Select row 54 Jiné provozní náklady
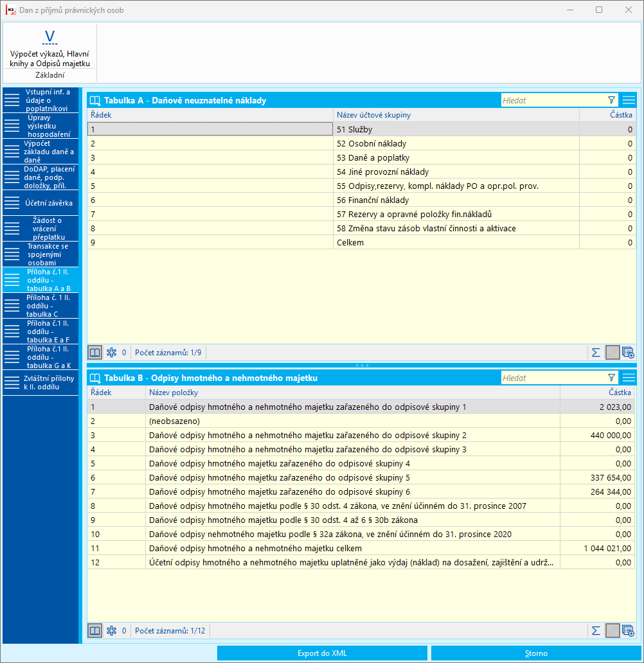The height and width of the screenshot is (663, 644). (361, 172)
